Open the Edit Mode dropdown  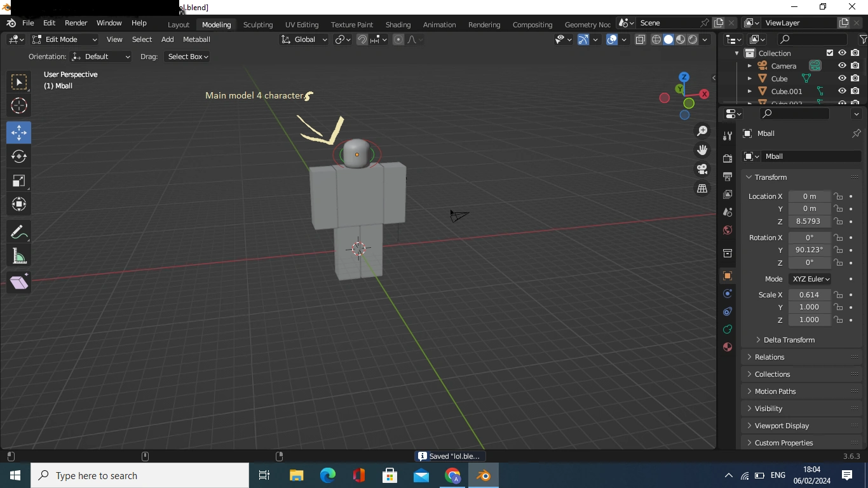tap(64, 39)
